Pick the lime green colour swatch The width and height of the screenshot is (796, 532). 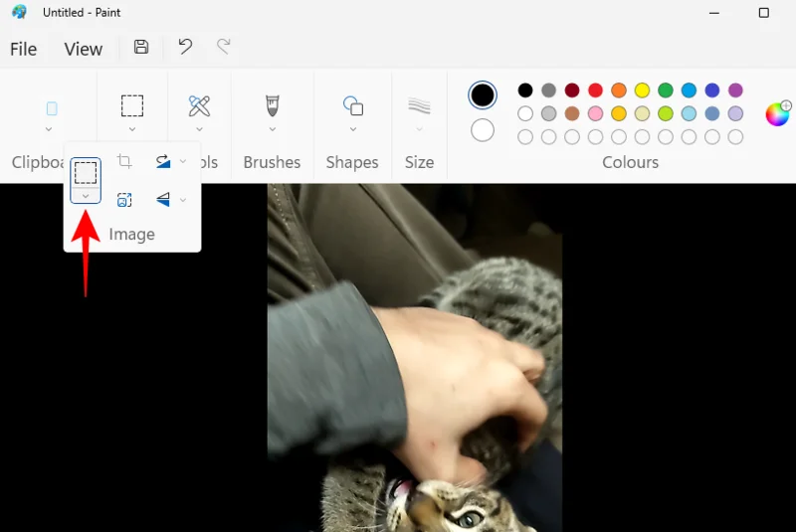pyautogui.click(x=666, y=113)
